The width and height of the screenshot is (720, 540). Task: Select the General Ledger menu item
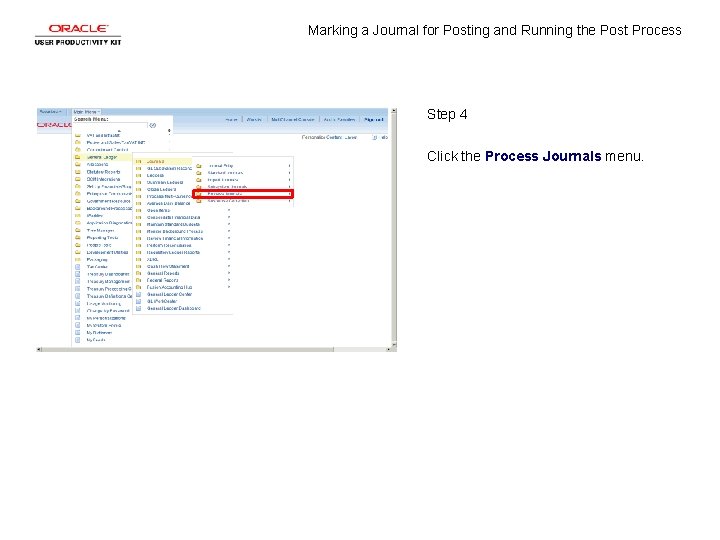102,157
